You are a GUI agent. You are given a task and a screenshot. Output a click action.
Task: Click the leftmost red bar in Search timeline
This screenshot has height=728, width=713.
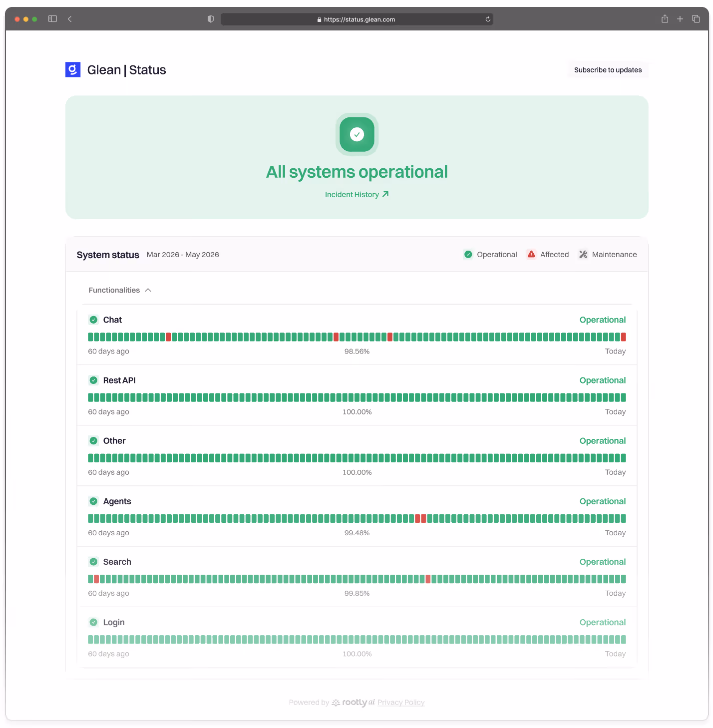pos(96,579)
